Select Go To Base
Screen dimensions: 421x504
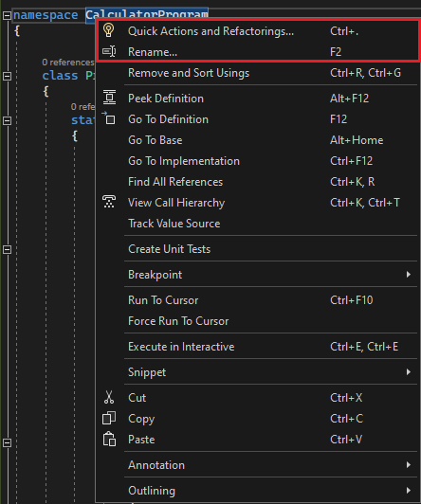tap(258, 140)
